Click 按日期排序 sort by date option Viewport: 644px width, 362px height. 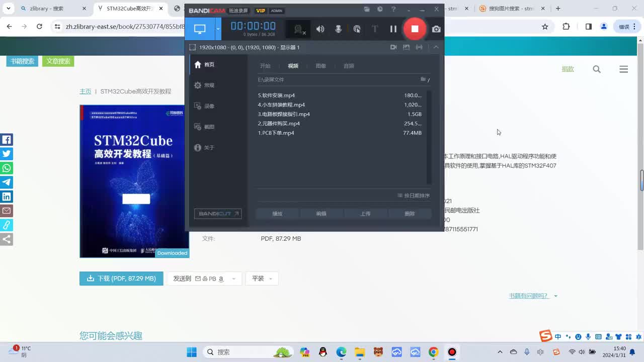414,196
